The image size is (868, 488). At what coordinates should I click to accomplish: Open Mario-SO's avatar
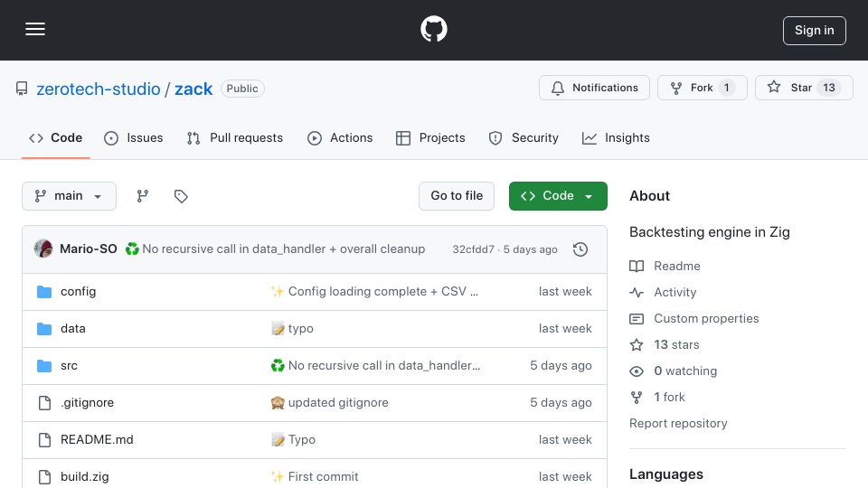click(x=43, y=249)
